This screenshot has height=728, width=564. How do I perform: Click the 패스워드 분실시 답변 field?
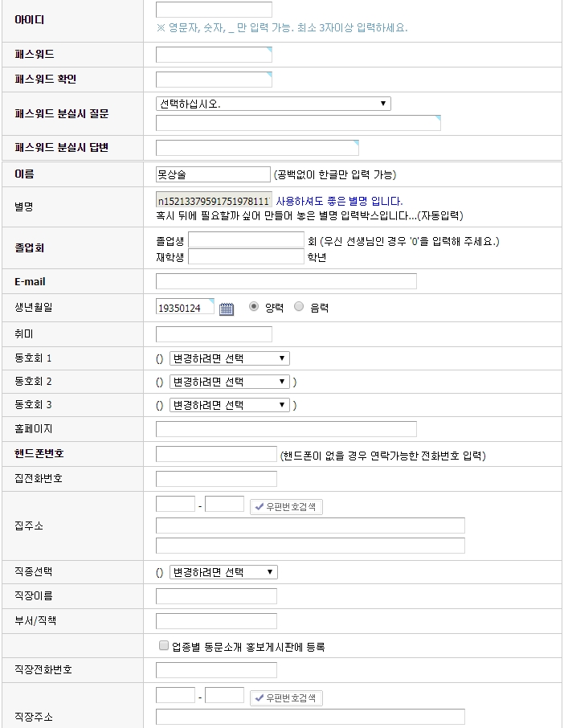pyautogui.click(x=257, y=148)
